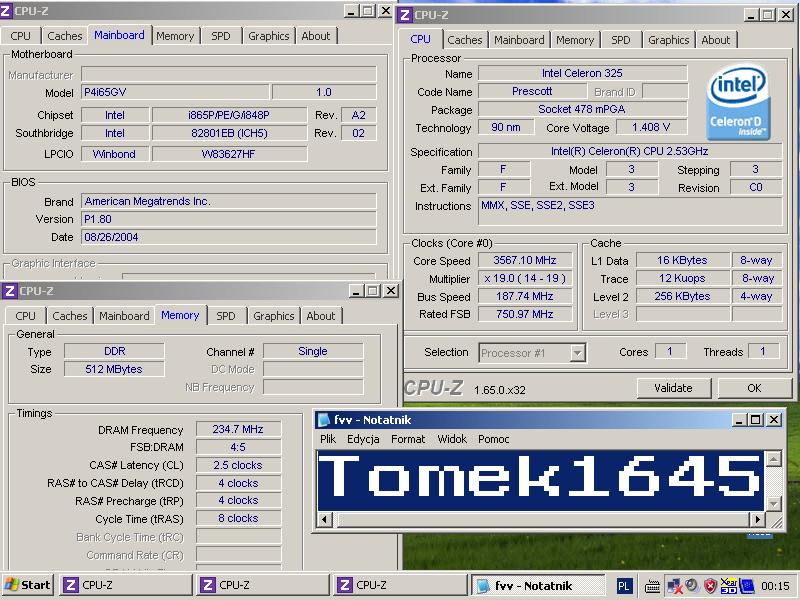Select the Memory tab in the Mainboard window
This screenshot has height=600, width=800.
[175, 36]
